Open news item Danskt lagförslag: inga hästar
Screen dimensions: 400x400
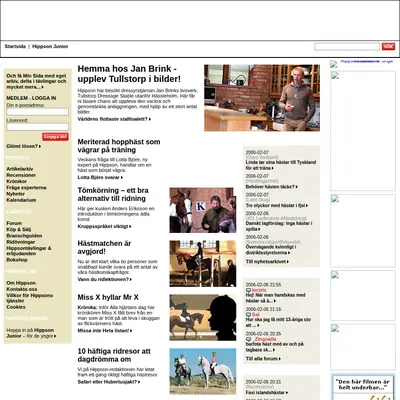[x=279, y=226]
